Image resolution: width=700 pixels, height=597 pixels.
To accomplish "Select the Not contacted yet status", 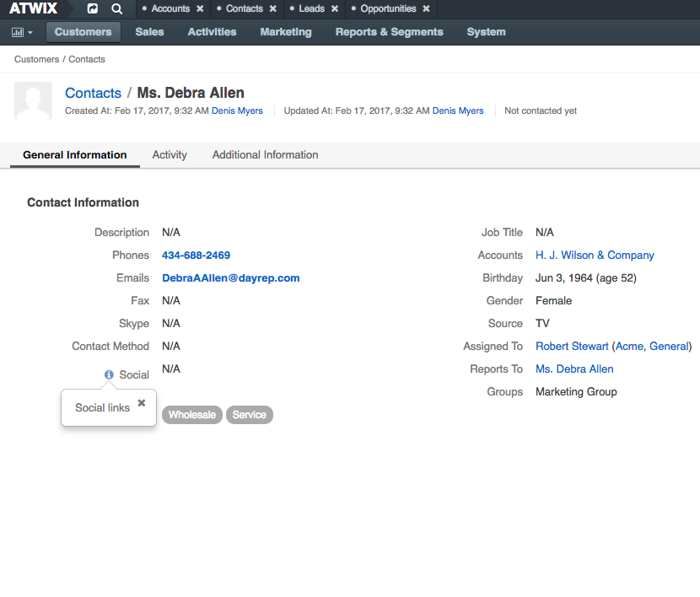I will [540, 110].
